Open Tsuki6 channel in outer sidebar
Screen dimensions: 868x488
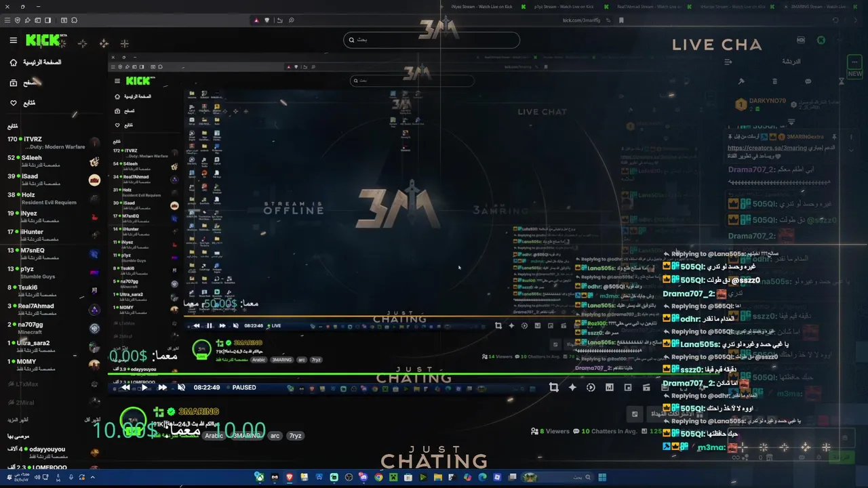pyautogui.click(x=54, y=291)
